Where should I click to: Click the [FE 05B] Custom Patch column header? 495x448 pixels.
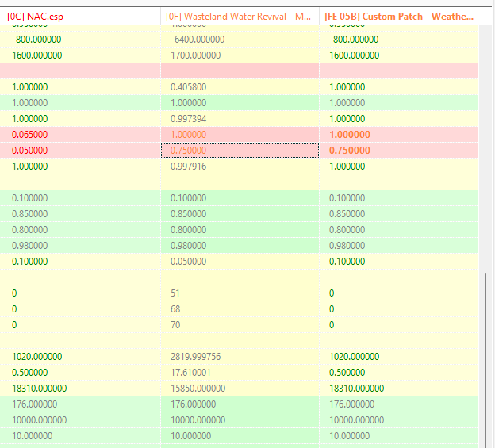click(399, 17)
